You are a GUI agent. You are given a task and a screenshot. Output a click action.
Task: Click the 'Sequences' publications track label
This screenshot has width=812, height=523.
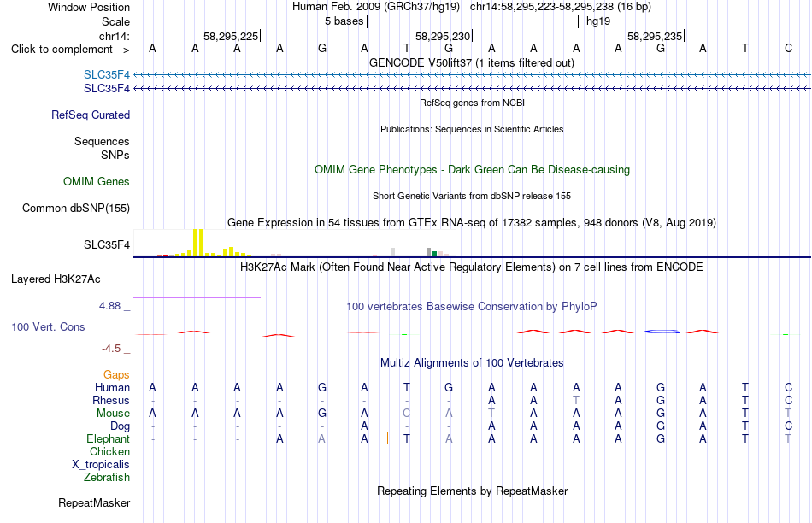click(102, 141)
